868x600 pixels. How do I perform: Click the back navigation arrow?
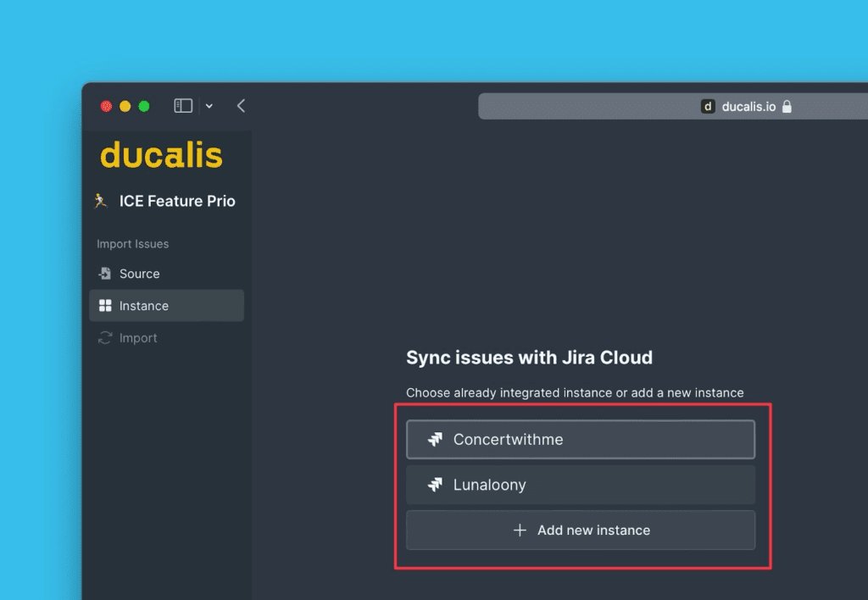(241, 106)
